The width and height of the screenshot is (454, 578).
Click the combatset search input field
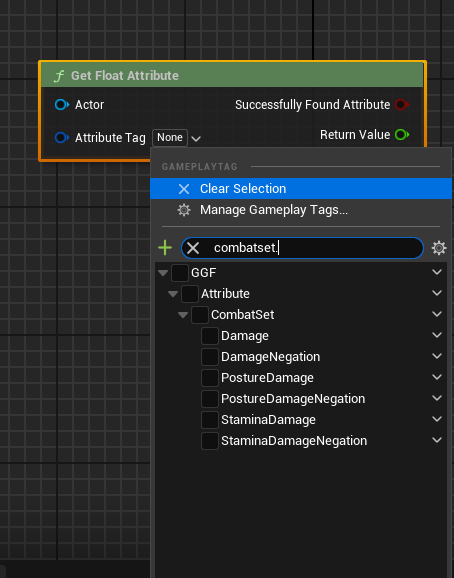click(303, 248)
